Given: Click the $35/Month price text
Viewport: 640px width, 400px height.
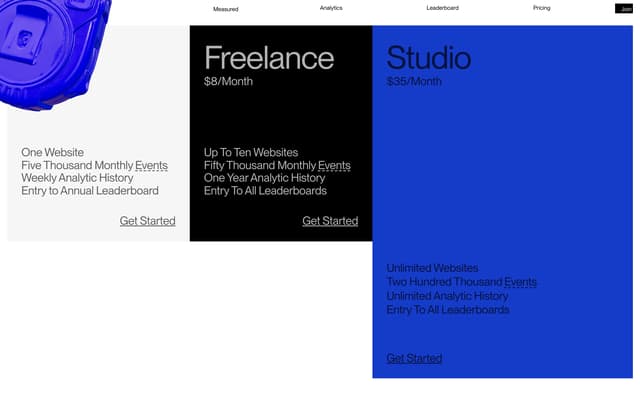Looking at the screenshot, I should point(414,81).
